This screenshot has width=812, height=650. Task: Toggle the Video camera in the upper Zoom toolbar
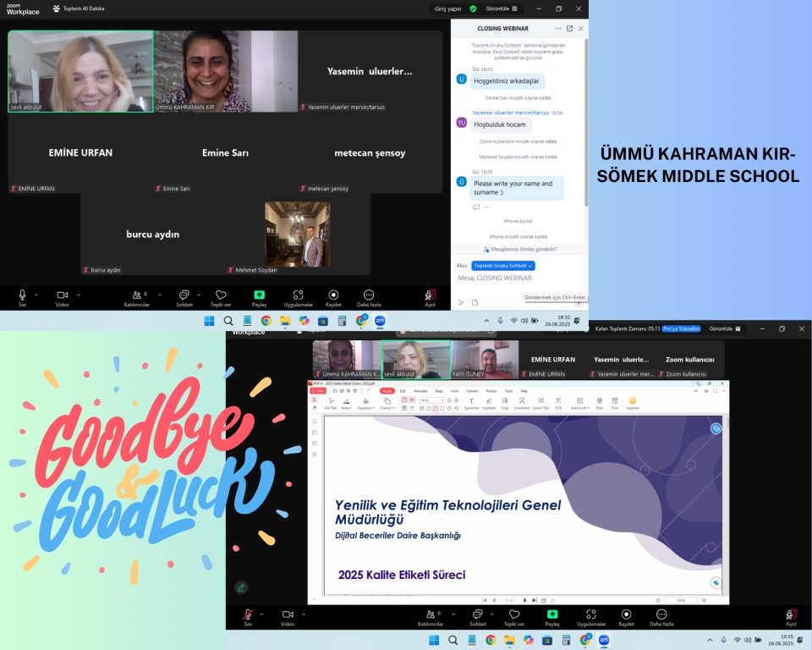click(62, 295)
